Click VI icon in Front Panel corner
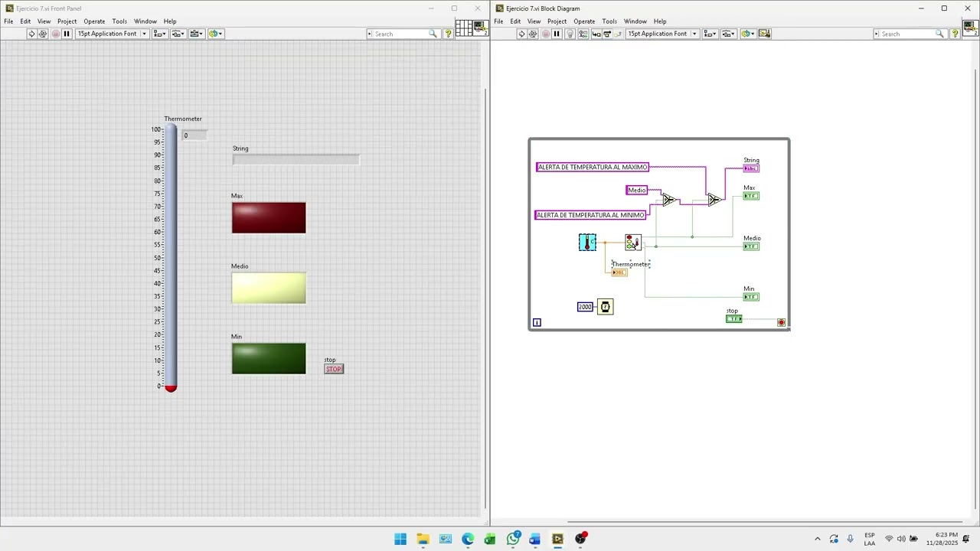The width and height of the screenshot is (980, 551). click(x=480, y=28)
